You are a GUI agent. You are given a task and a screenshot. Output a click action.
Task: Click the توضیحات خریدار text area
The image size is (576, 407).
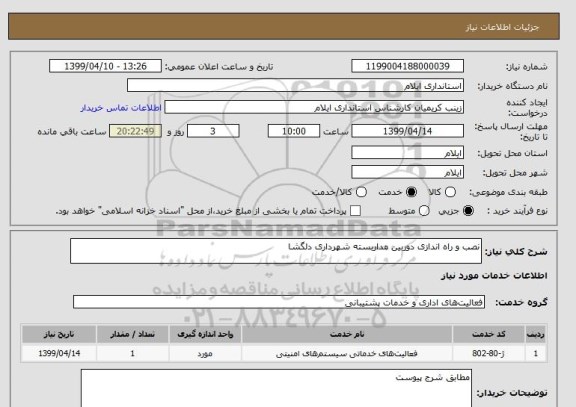point(276,389)
